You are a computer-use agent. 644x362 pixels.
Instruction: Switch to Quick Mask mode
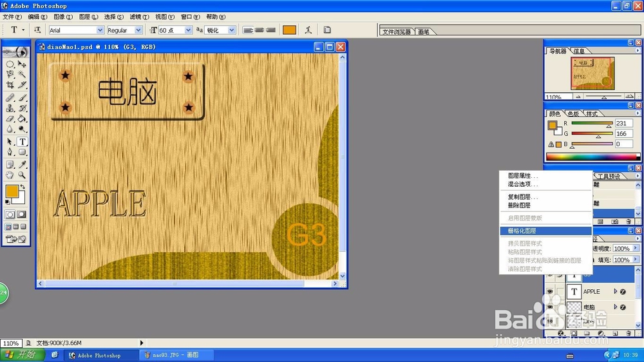[x=22, y=214]
